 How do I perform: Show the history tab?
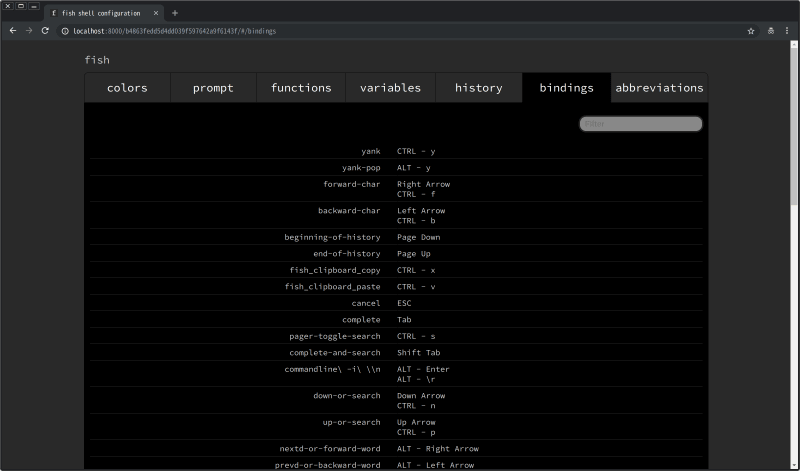pyautogui.click(x=479, y=88)
